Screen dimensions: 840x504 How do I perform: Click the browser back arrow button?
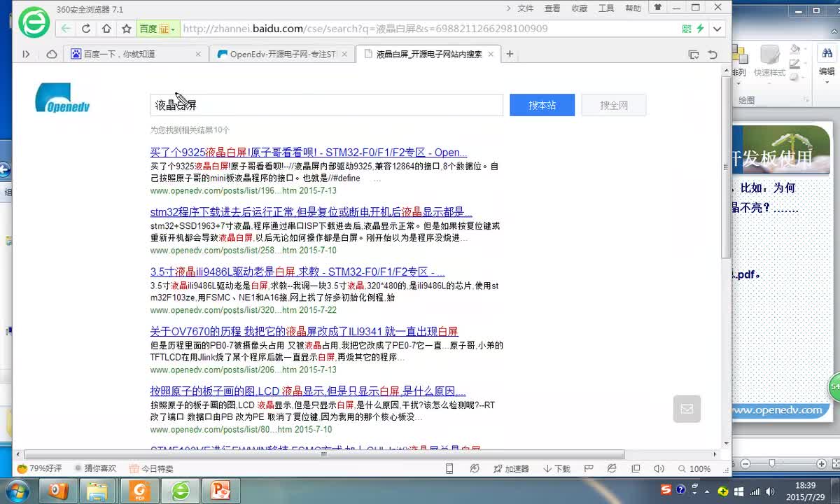65,29
